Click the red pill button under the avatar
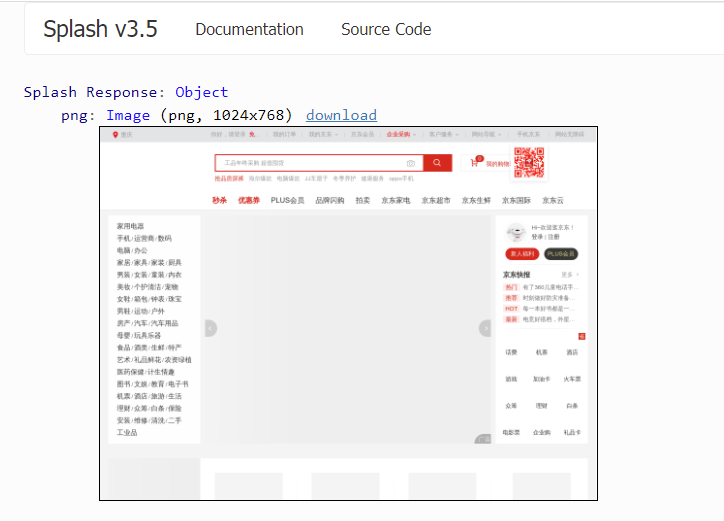Screen dimensions: 724x521 (x=522, y=254)
